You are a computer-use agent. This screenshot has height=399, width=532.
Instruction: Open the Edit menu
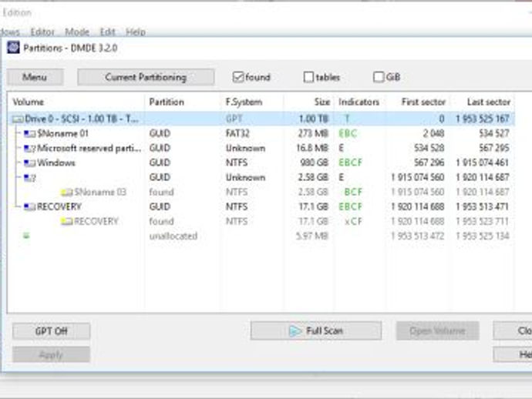(107, 32)
